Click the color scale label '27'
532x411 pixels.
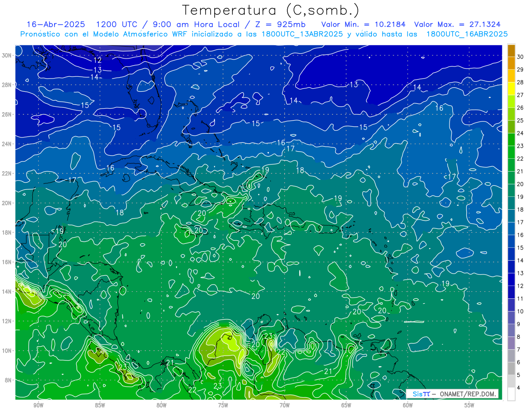click(520, 95)
